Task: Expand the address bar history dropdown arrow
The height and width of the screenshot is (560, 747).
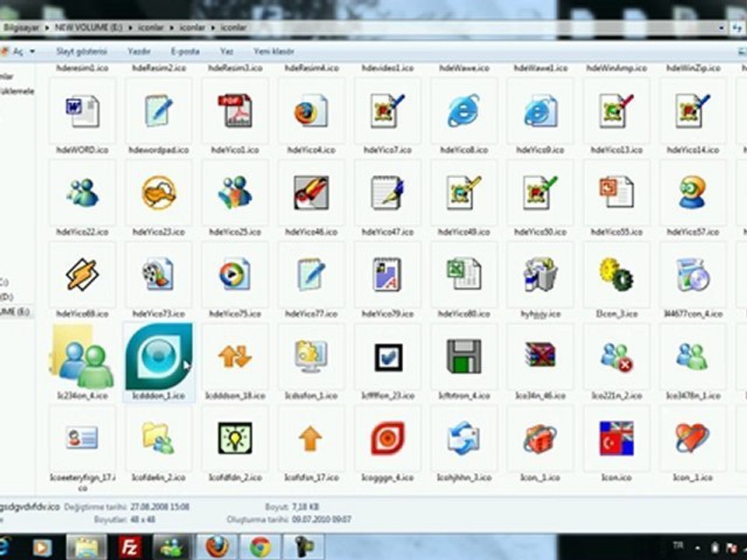Action: tap(721, 28)
